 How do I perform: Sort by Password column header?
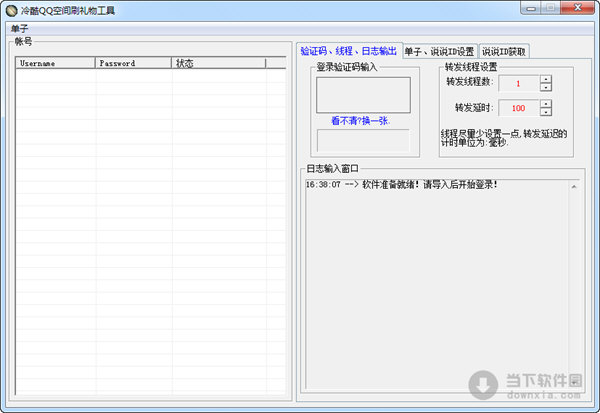(133, 63)
